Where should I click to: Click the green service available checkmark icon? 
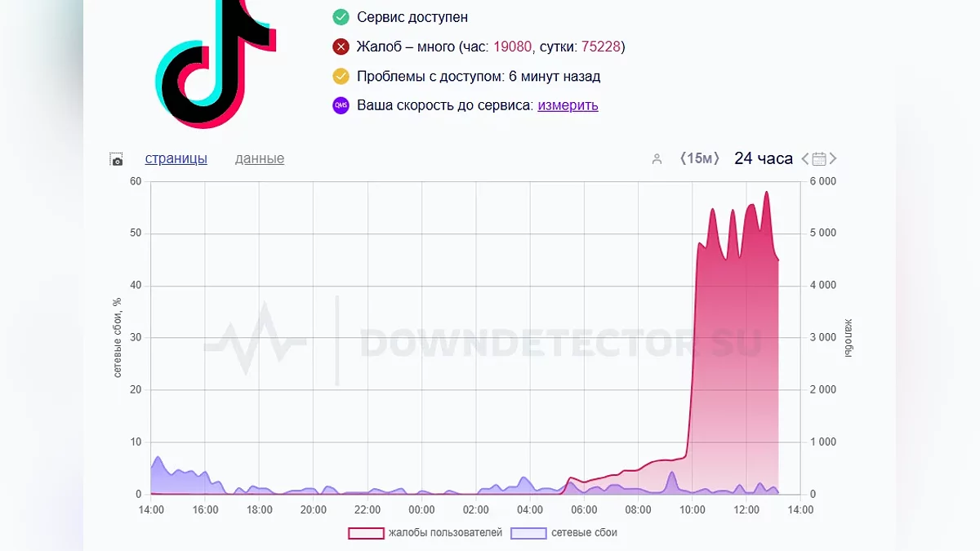click(341, 17)
